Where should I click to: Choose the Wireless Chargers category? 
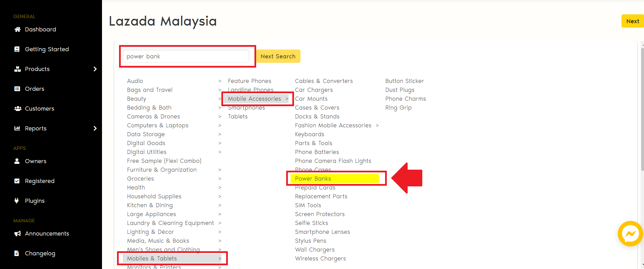point(320,258)
